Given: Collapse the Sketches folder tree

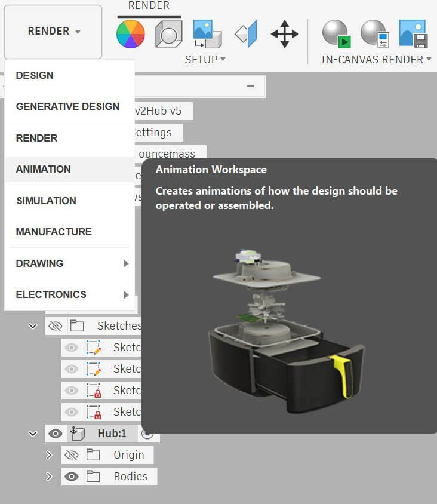Looking at the screenshot, I should click(33, 326).
